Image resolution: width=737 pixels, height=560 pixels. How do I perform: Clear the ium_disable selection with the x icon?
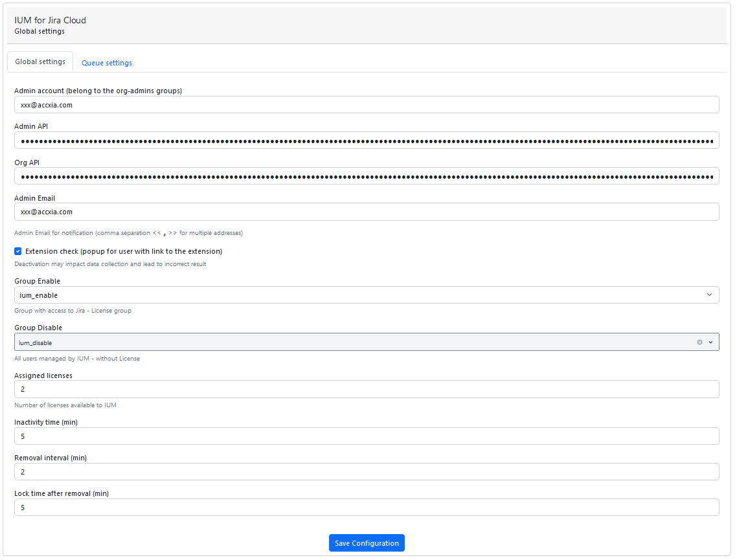click(x=699, y=342)
